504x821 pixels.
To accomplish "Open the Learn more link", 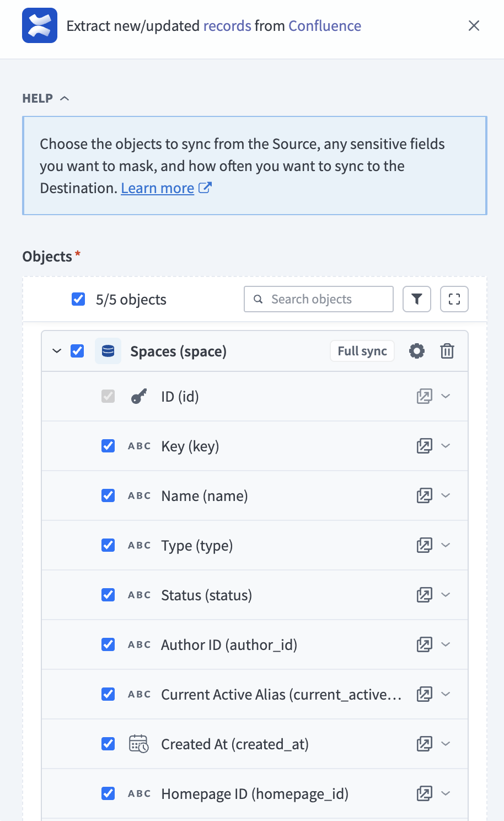I will 157,188.
